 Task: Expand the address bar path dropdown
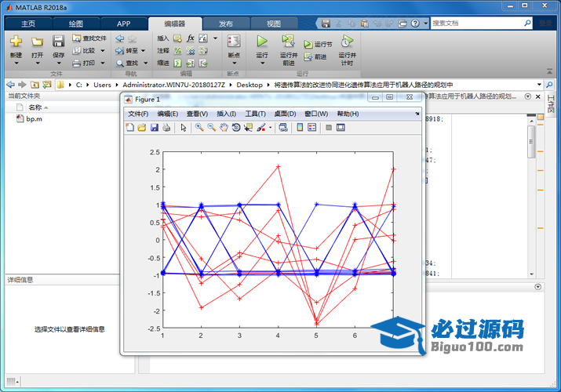(539, 85)
